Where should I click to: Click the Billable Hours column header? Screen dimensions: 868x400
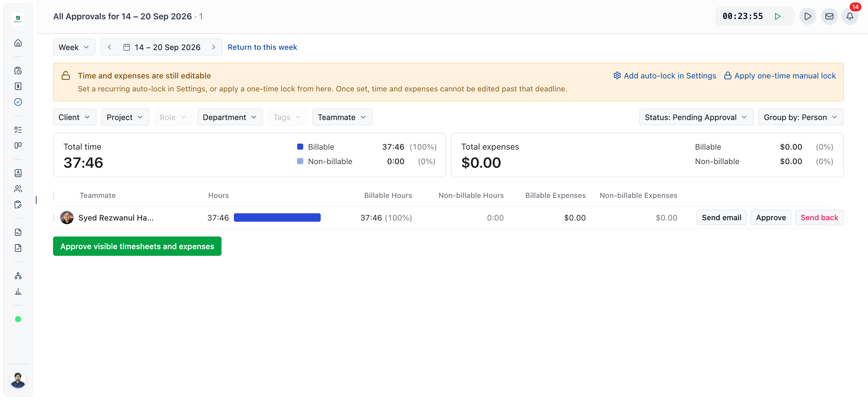(388, 195)
